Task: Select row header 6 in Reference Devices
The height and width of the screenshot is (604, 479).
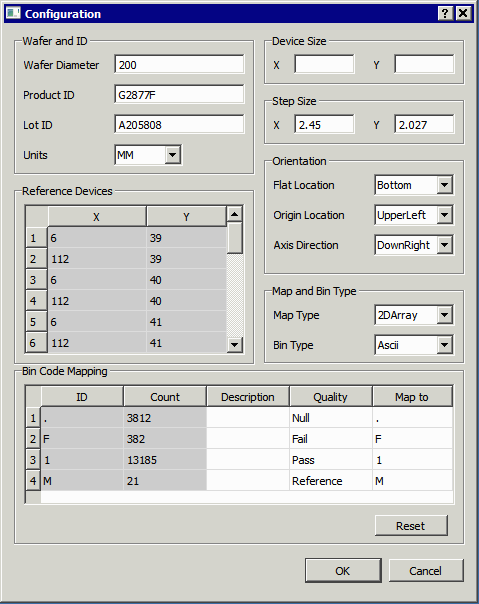Action: tap(37, 342)
